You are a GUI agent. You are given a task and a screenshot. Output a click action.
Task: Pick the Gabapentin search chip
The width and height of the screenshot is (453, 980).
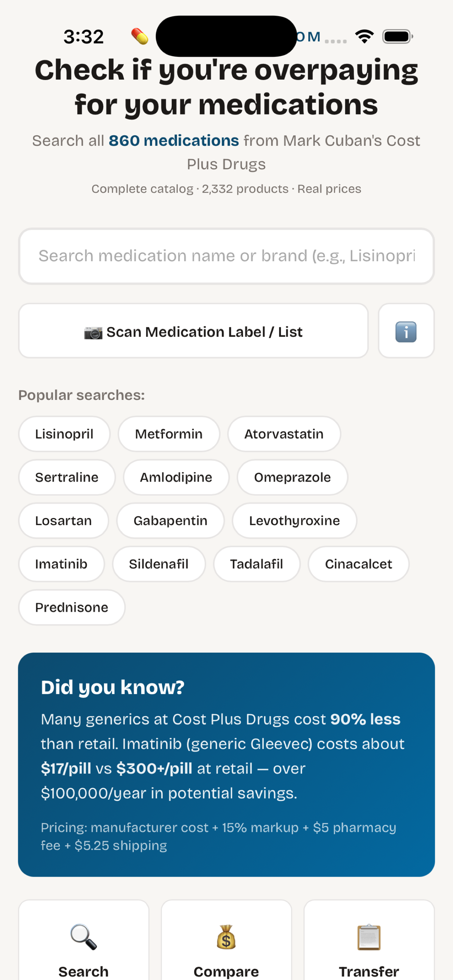click(170, 521)
